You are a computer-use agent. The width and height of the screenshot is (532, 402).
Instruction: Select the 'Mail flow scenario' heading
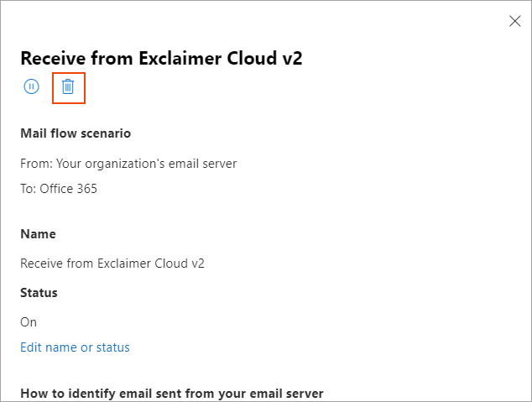coord(76,133)
